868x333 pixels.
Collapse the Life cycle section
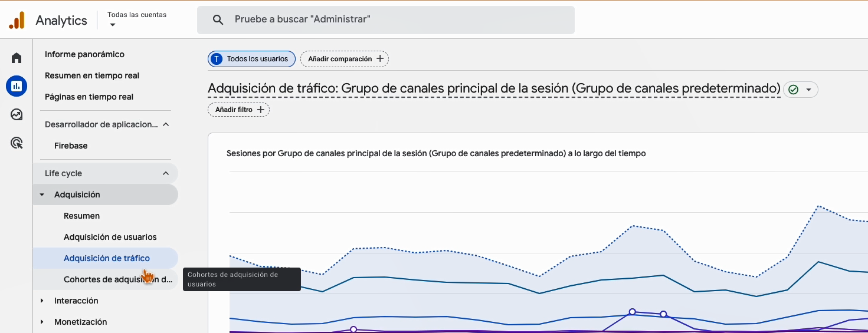point(166,173)
